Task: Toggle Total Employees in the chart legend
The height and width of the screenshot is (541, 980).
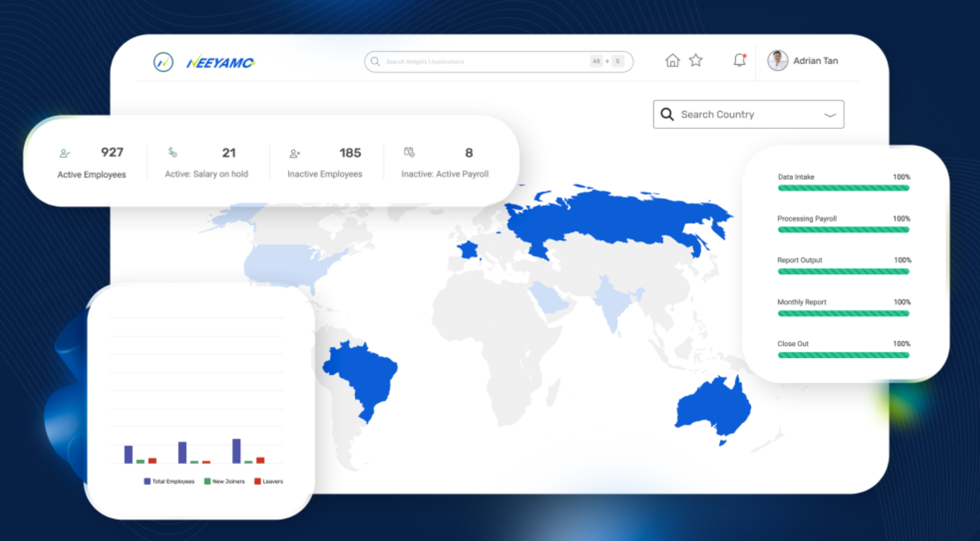Action: pyautogui.click(x=169, y=481)
